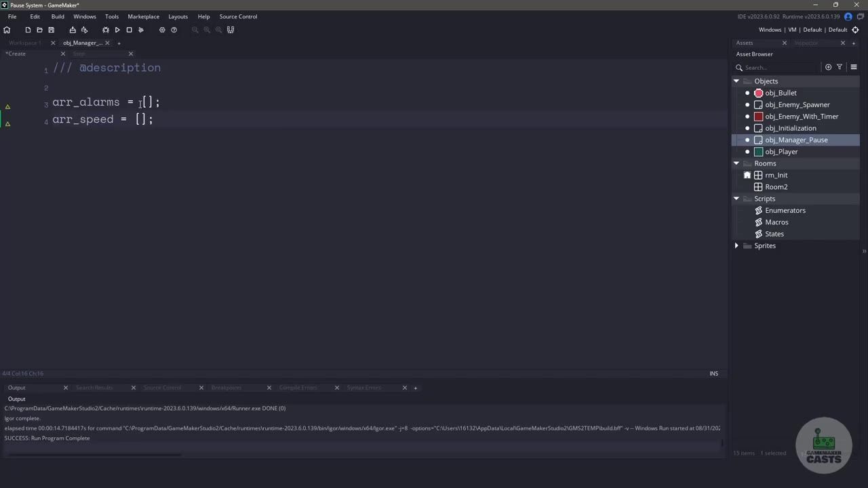The height and width of the screenshot is (488, 868).
Task: Expand the Sprites folder
Action: [736, 245]
